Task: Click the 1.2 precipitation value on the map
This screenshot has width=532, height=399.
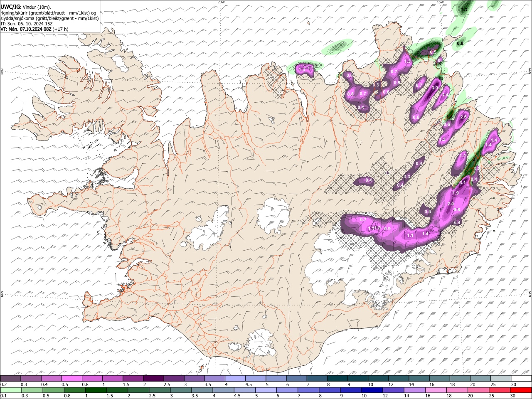Action: 443,139
